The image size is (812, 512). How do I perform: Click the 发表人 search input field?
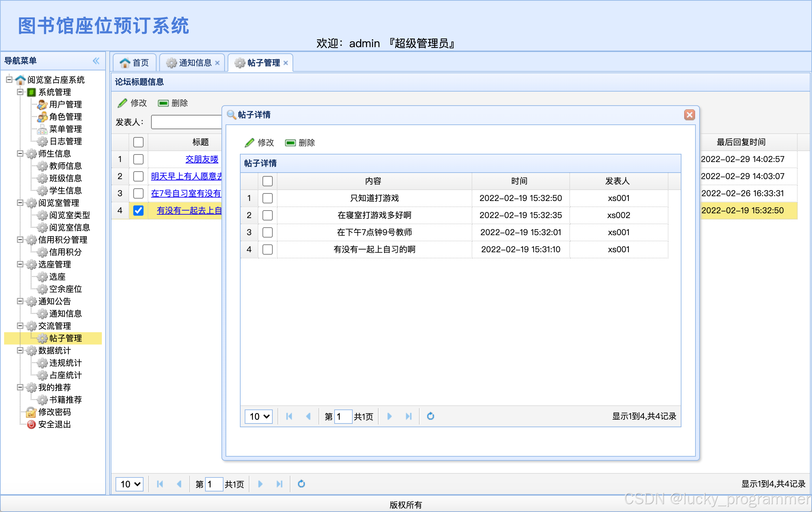(x=186, y=122)
